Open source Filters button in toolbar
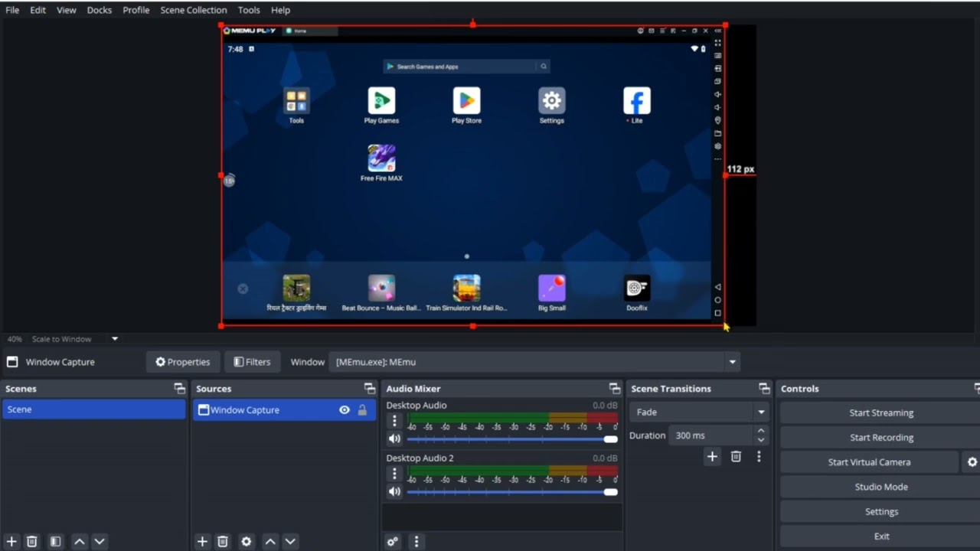Screen dimensions: 980x551 click(252, 362)
